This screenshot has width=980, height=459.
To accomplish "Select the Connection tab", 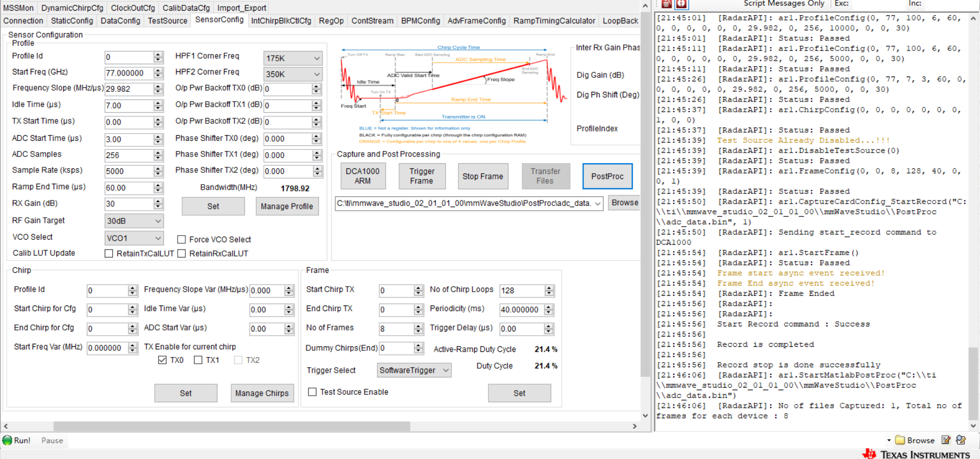I will pyautogui.click(x=23, y=21).
